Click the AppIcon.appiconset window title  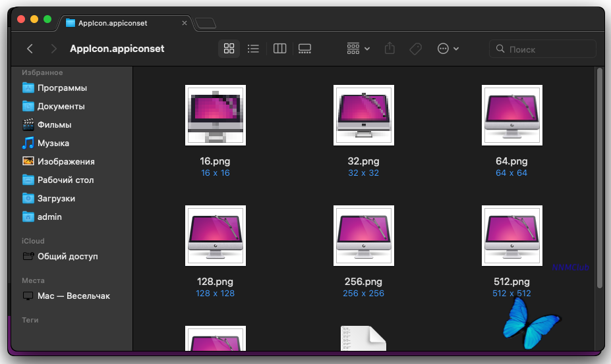point(117,49)
